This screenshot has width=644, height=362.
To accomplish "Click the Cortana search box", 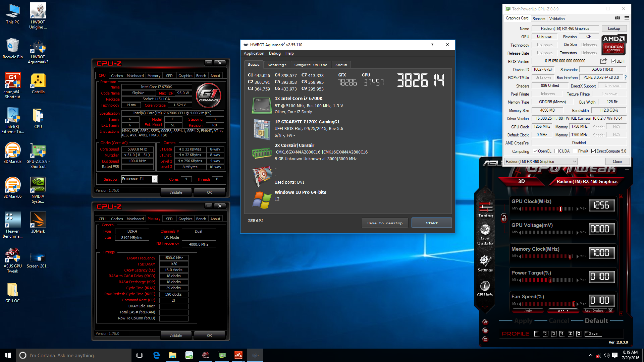I will (74, 355).
